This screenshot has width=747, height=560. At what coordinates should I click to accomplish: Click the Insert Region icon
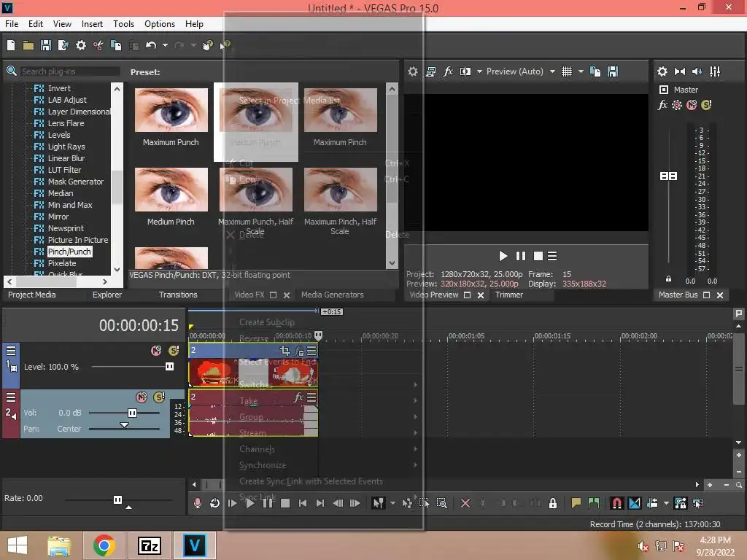point(594,503)
